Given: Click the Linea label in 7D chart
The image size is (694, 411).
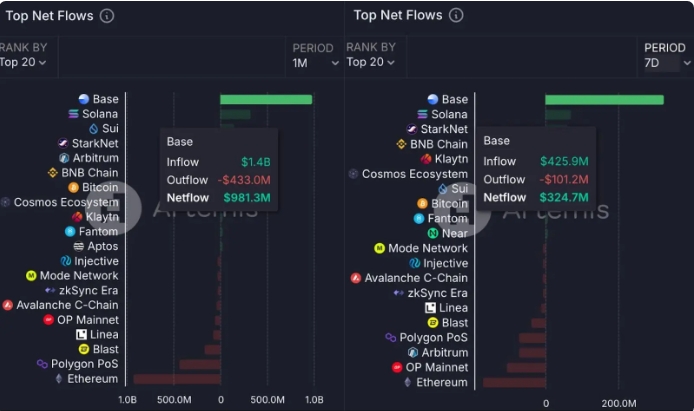Looking at the screenshot, I should [453, 307].
